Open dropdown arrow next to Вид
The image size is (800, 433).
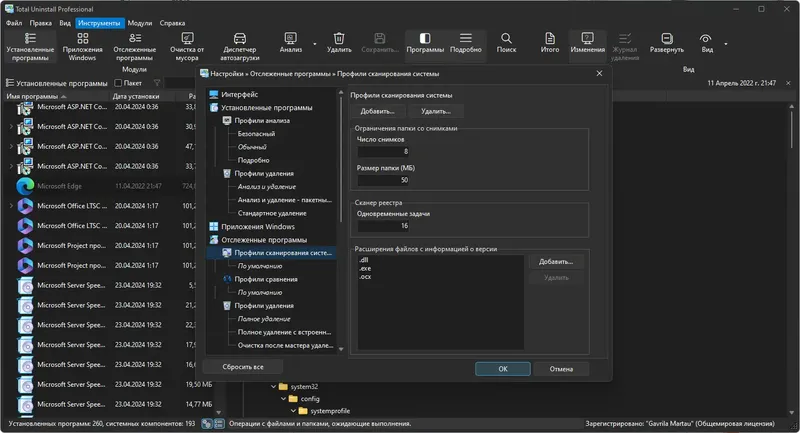pyautogui.click(x=726, y=44)
